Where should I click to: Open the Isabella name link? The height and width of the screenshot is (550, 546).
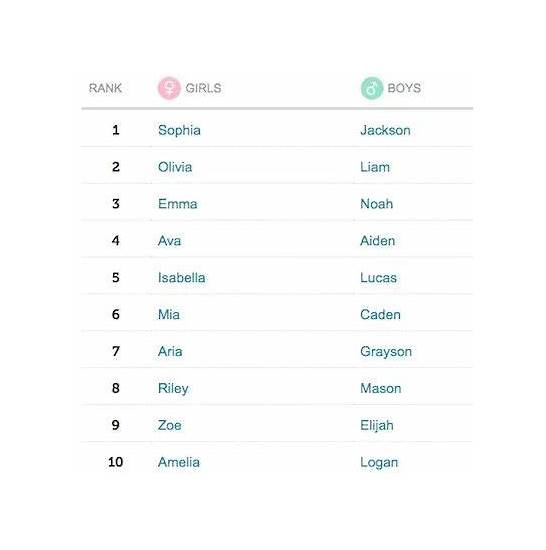click(182, 278)
